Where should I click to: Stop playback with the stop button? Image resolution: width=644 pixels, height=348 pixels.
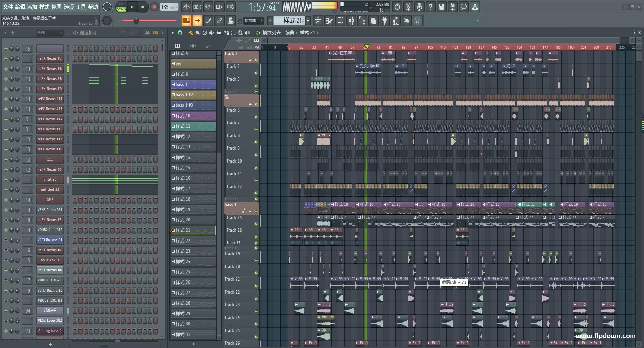(x=142, y=7)
